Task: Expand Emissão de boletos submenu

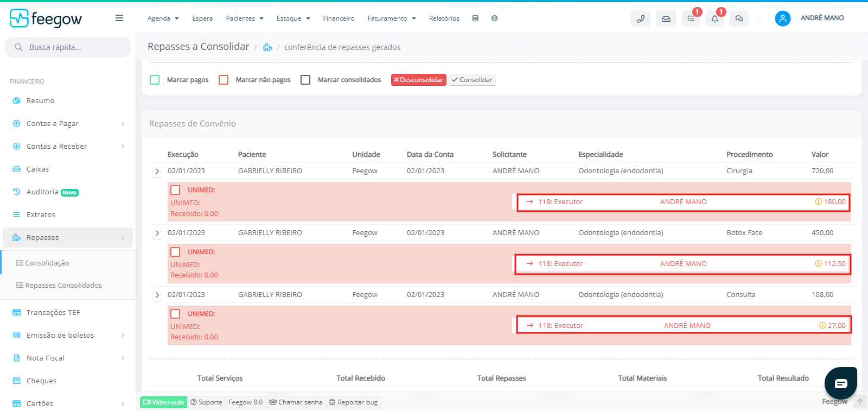Action: 123,335
